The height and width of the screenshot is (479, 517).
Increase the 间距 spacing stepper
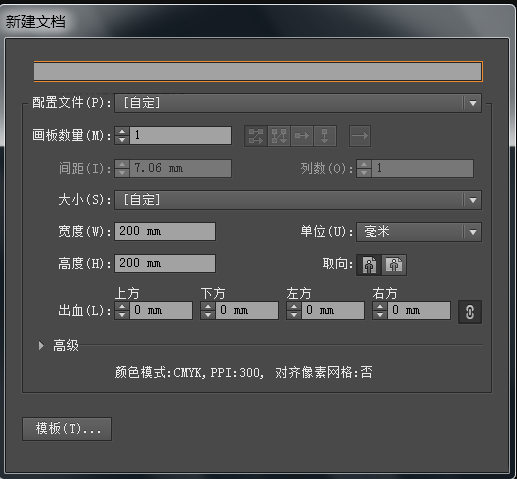point(122,164)
